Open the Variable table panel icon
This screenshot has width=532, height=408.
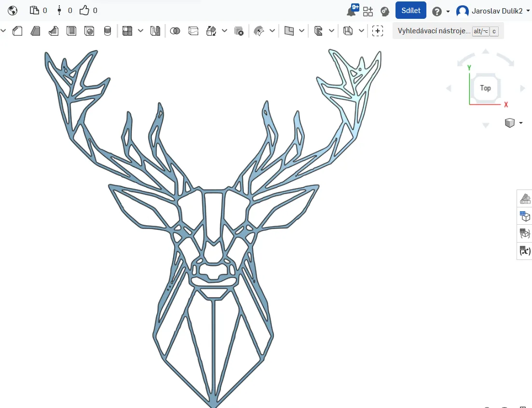(525, 251)
